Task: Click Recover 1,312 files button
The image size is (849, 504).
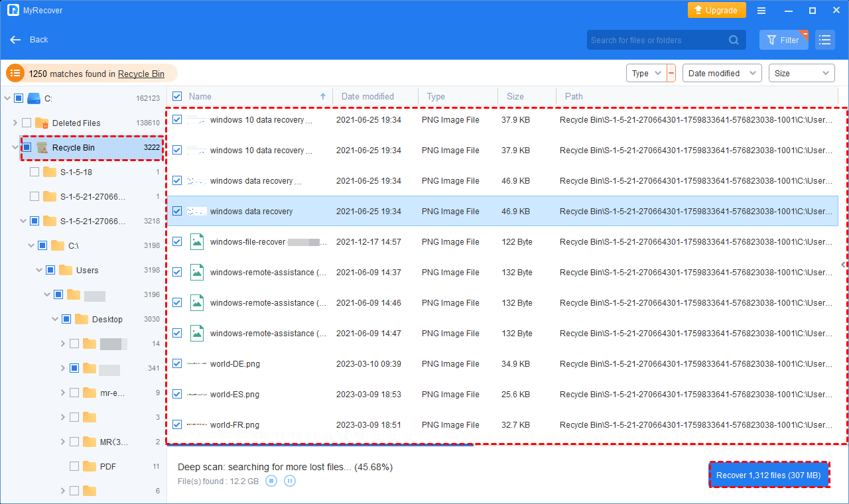Action: tap(769, 475)
